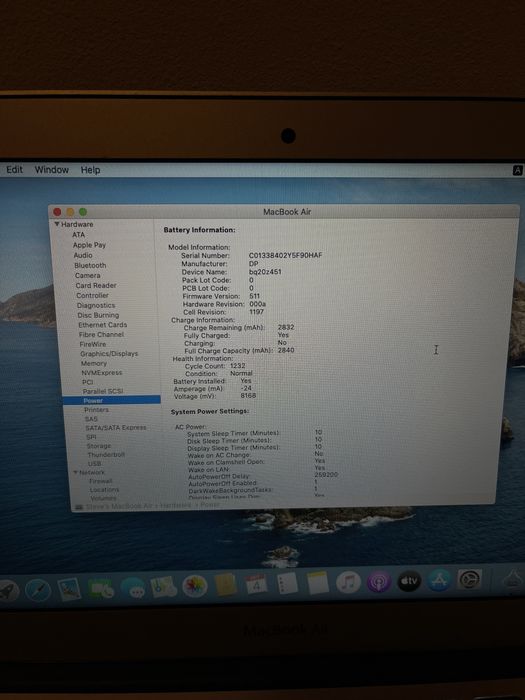
Task: Collapse the Hardware section in sidebar
Action: (57, 224)
